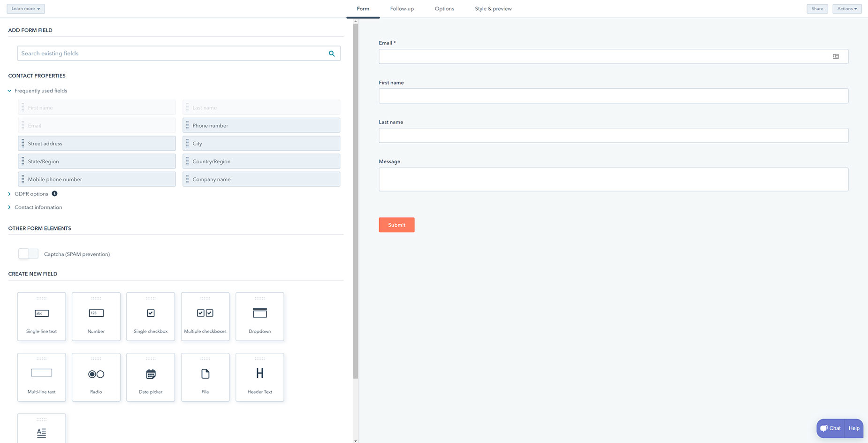Click the GDPR options info icon
The image size is (868, 443).
coord(54,193)
